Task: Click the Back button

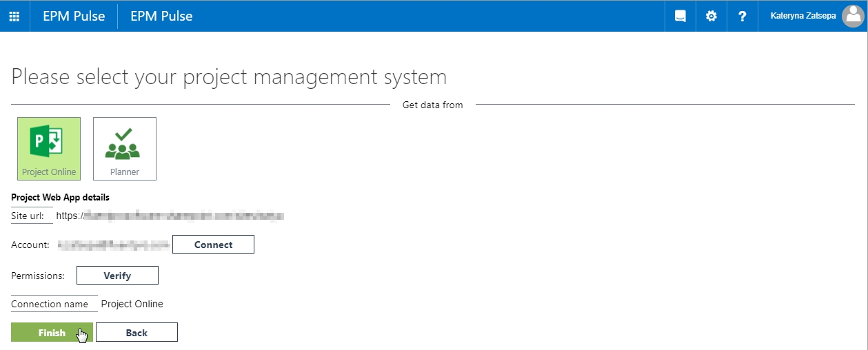Action: pos(137,333)
